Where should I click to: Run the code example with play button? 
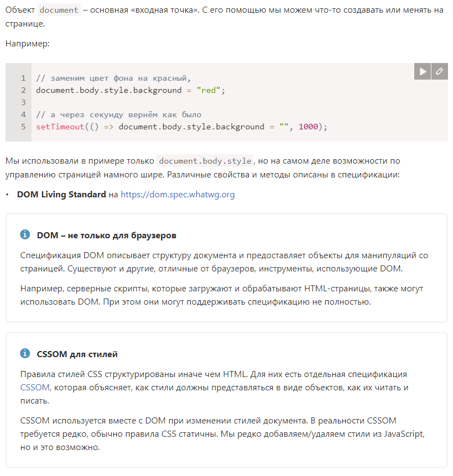point(423,71)
